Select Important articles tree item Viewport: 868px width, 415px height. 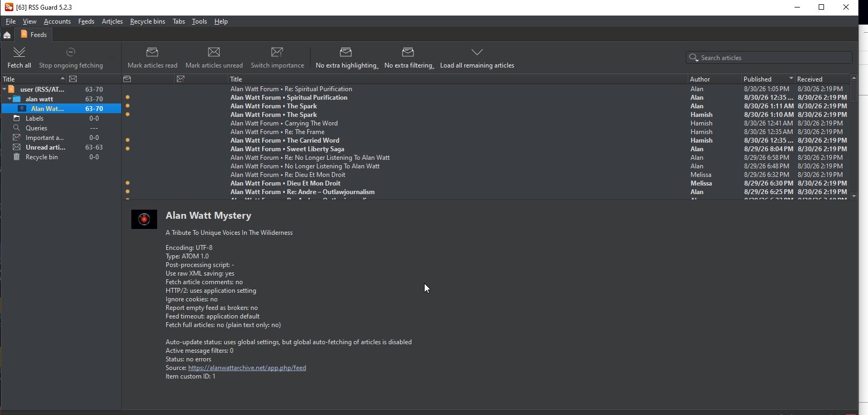61,138
